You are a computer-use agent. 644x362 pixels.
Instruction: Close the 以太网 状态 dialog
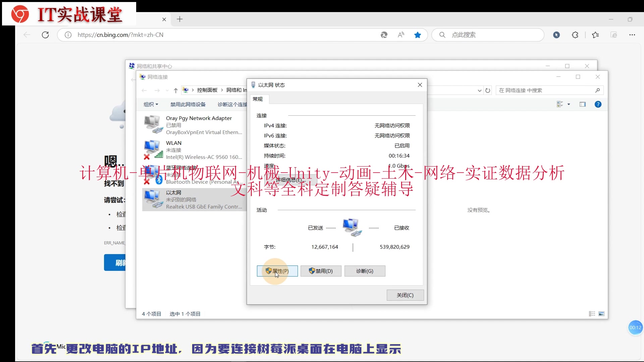click(x=420, y=85)
